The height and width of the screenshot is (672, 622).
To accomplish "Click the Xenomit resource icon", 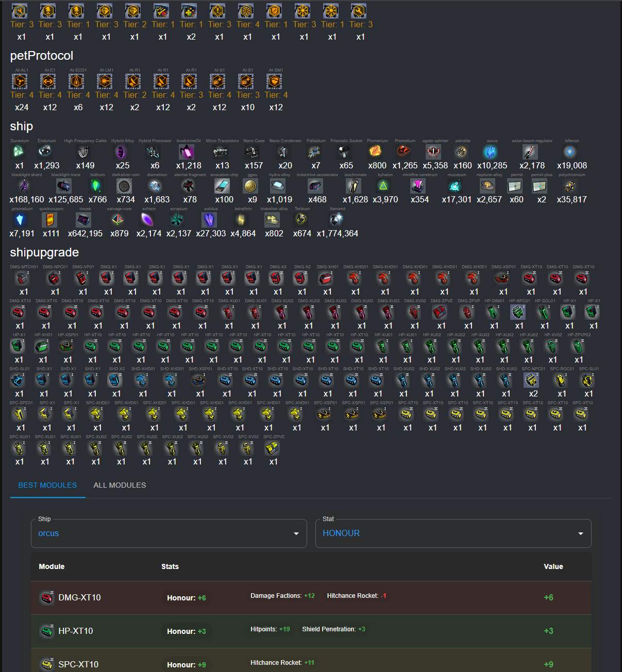I will tap(337, 220).
